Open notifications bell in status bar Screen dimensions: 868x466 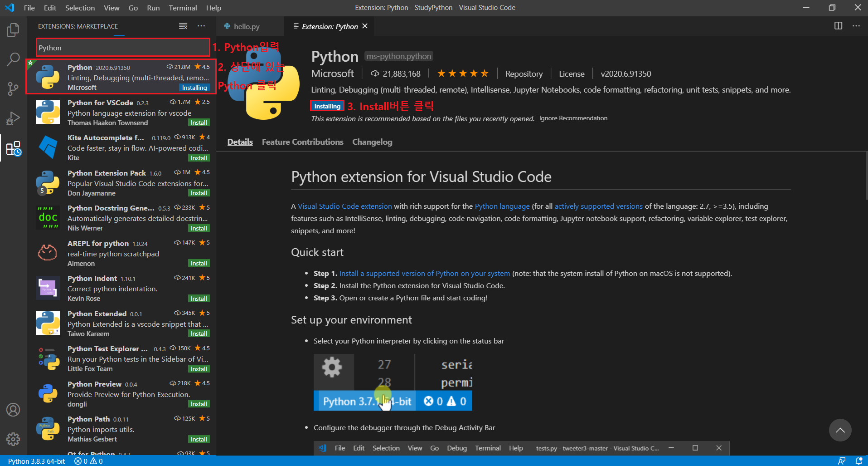coord(858,461)
